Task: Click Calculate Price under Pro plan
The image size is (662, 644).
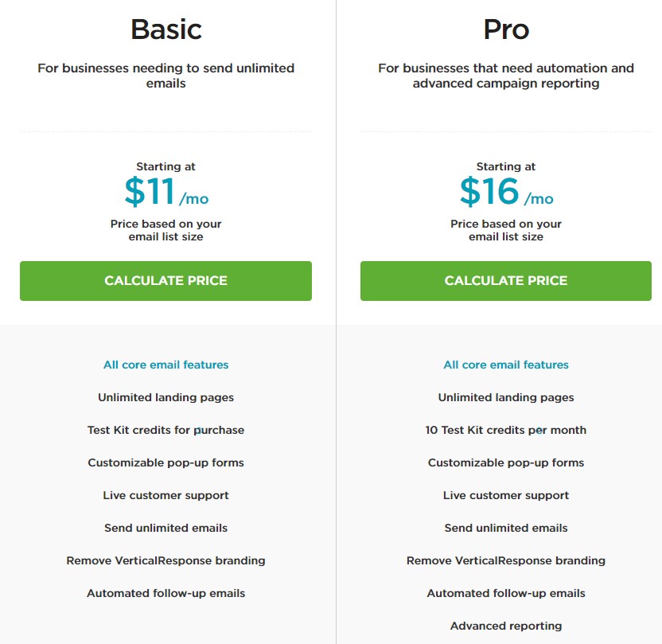Action: point(506,281)
